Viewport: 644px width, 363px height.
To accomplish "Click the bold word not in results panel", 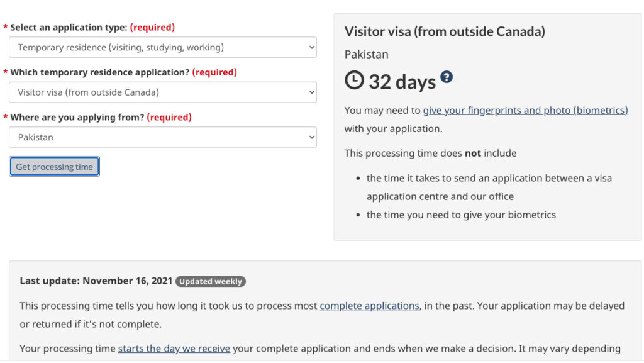I will pos(472,153).
